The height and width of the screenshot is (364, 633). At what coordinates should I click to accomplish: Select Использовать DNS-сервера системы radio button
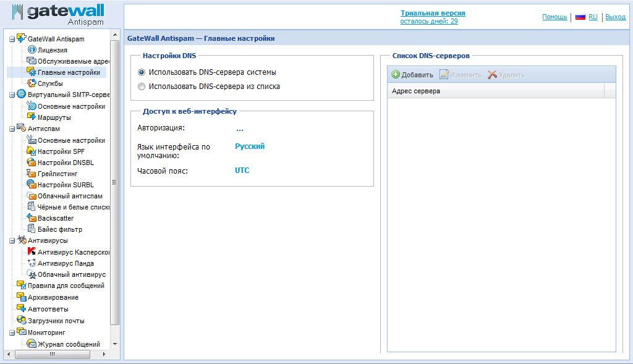tap(142, 72)
